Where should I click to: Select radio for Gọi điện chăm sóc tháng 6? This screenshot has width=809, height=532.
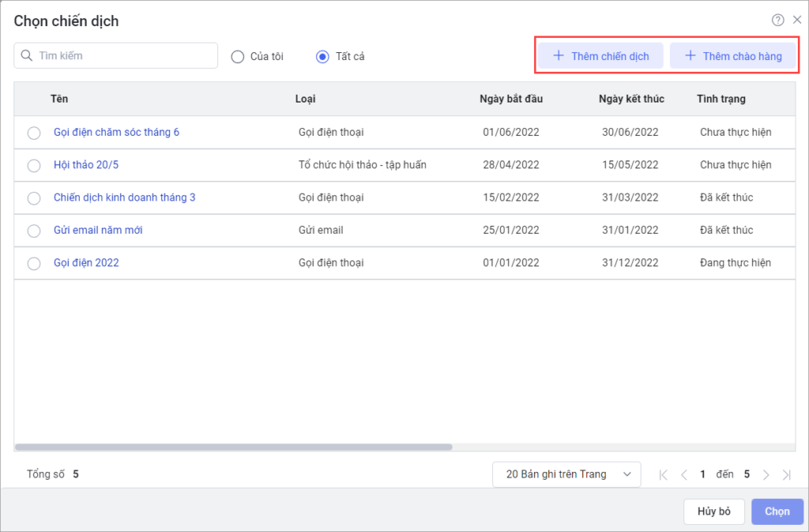coord(34,133)
